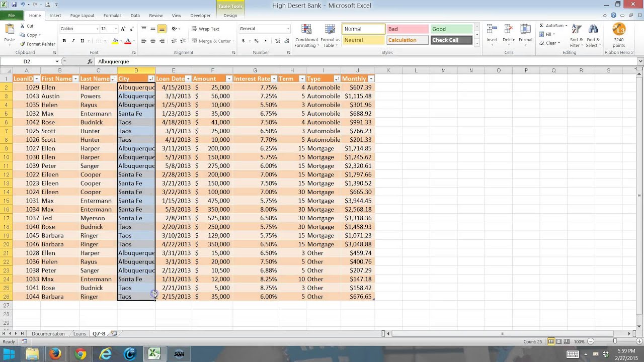The height and width of the screenshot is (362, 644).
Task: Toggle Bold formatting
Action: [64, 41]
